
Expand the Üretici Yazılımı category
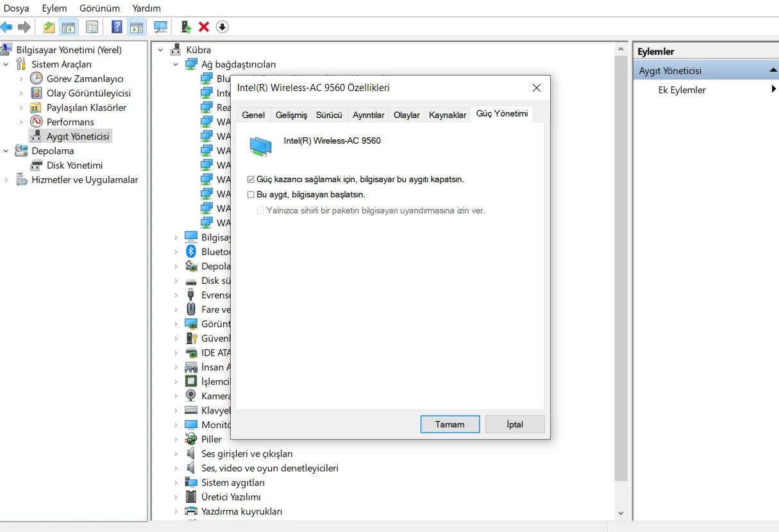[176, 497]
